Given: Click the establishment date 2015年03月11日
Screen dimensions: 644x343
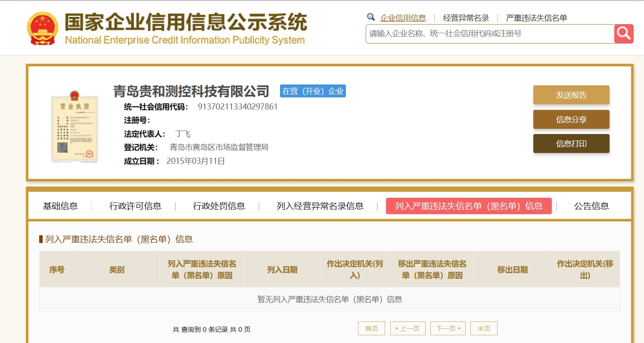Looking at the screenshot, I should click(x=196, y=161).
